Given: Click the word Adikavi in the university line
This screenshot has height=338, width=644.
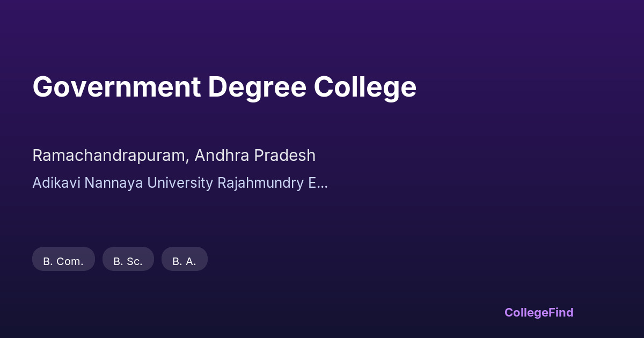Looking at the screenshot, I should [x=56, y=183].
